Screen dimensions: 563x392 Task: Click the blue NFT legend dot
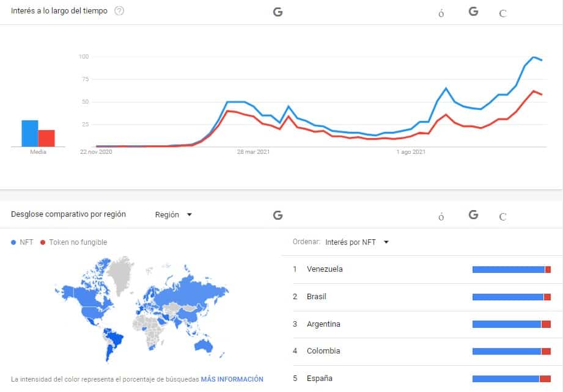point(13,242)
